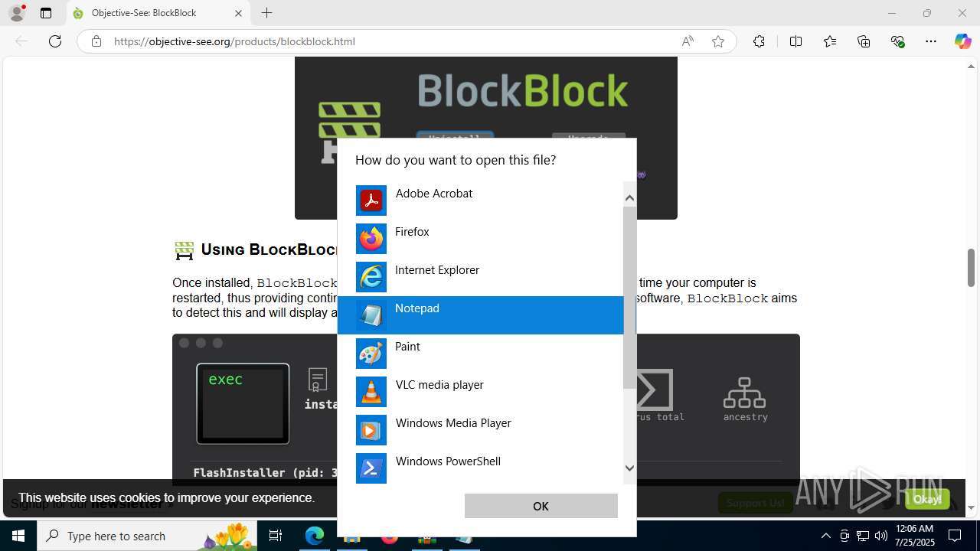Open a new browser tab

point(266,13)
